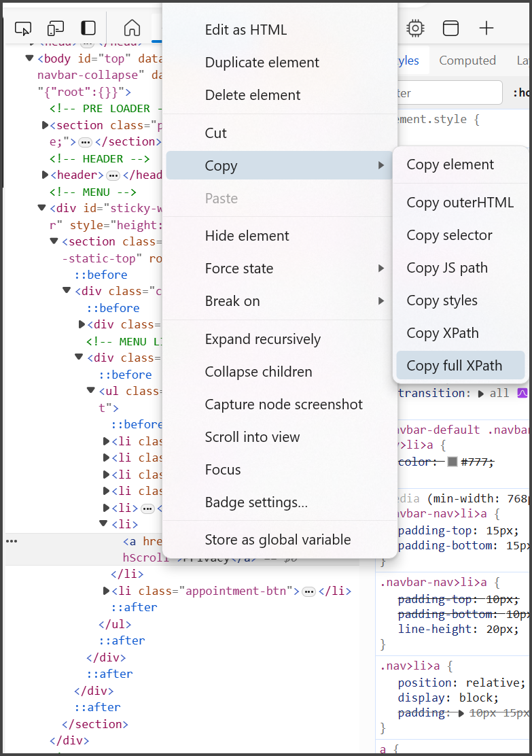
Task: Collapse the body element in the inspector
Action: click(29, 58)
